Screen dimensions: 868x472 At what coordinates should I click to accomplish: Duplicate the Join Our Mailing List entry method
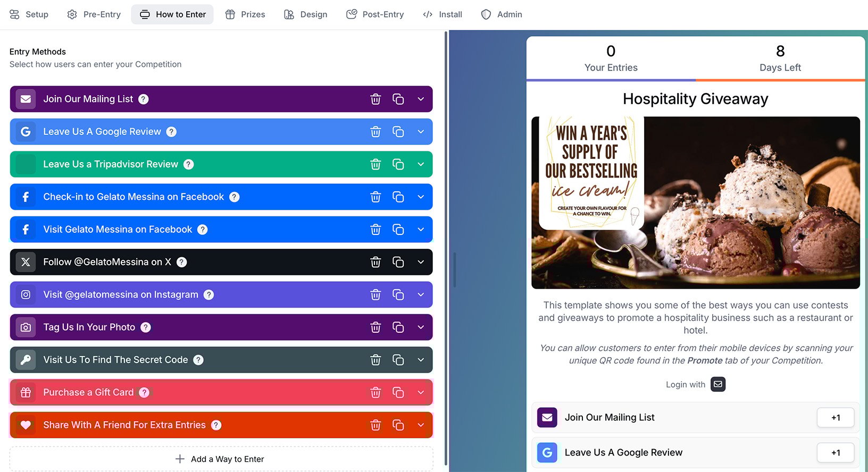[398, 99]
